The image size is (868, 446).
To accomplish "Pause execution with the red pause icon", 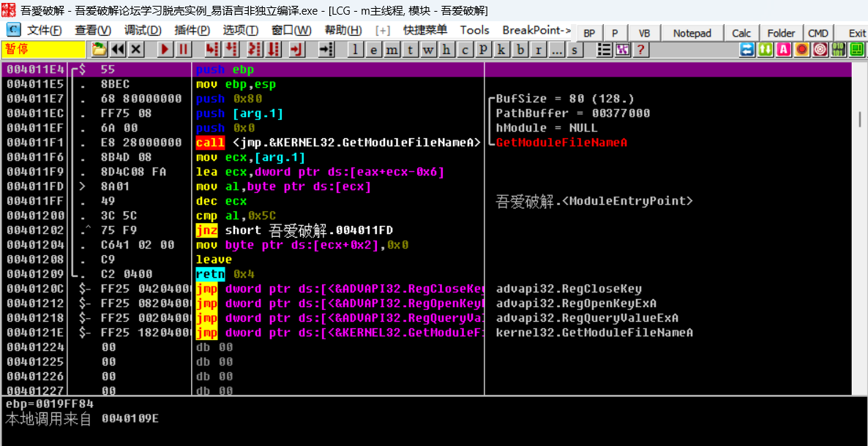I will coord(183,49).
